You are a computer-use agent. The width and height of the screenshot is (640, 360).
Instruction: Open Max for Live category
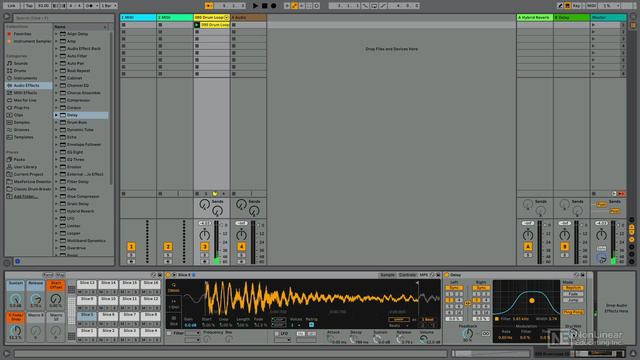click(25, 100)
